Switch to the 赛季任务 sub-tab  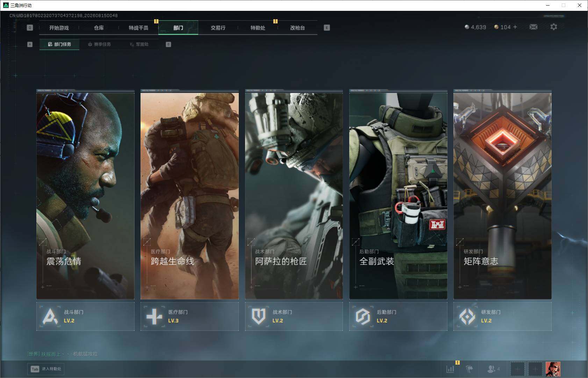99,44
